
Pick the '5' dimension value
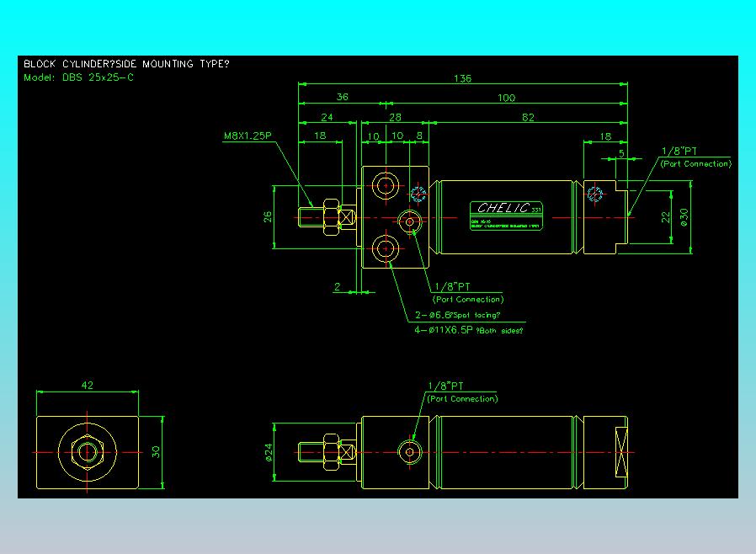click(621, 153)
